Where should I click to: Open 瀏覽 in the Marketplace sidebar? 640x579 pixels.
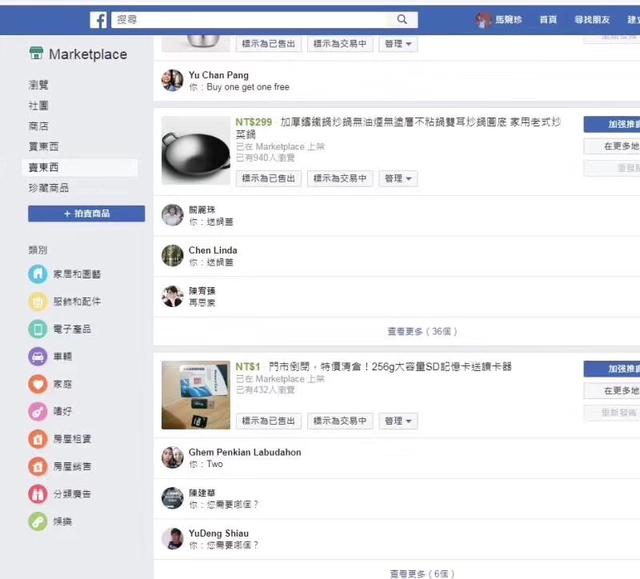pos(39,85)
